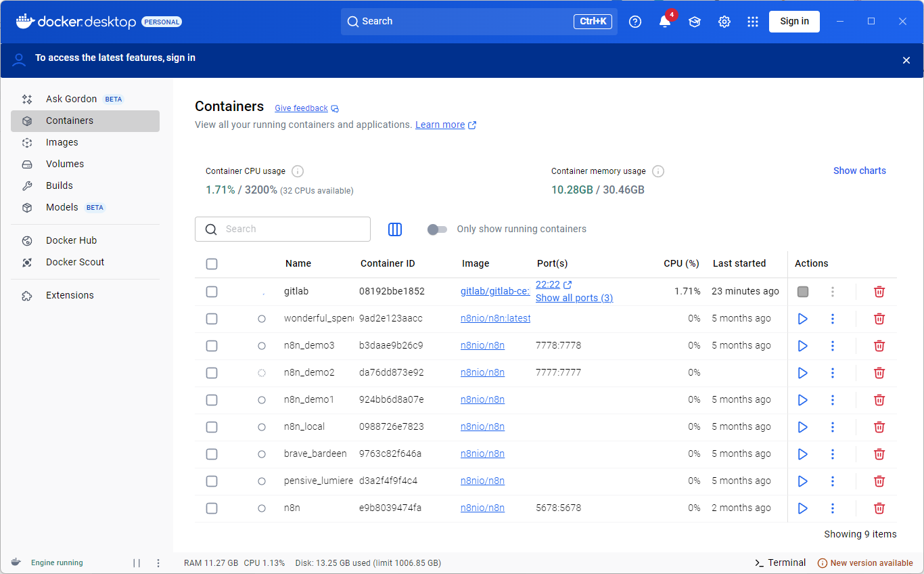924x574 pixels.
Task: Open the Learning center graduation cap icon
Action: pos(695,22)
